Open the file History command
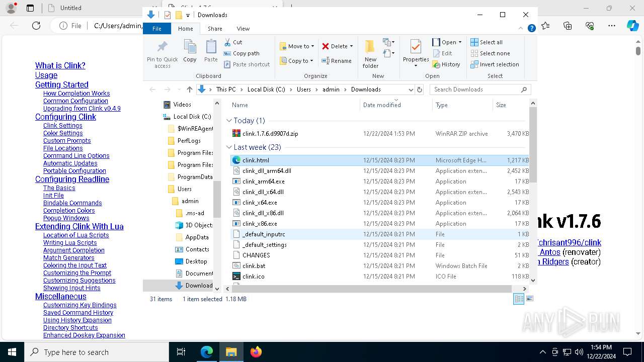 coord(446,64)
